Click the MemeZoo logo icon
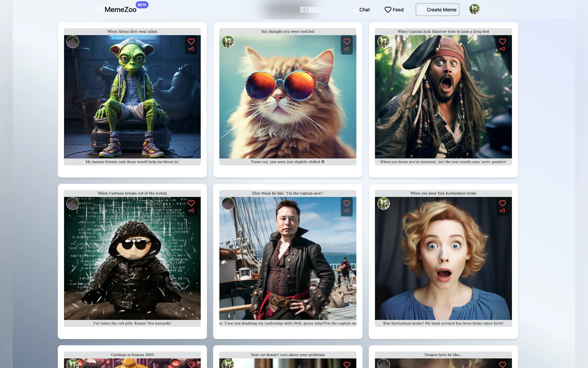 point(99,10)
